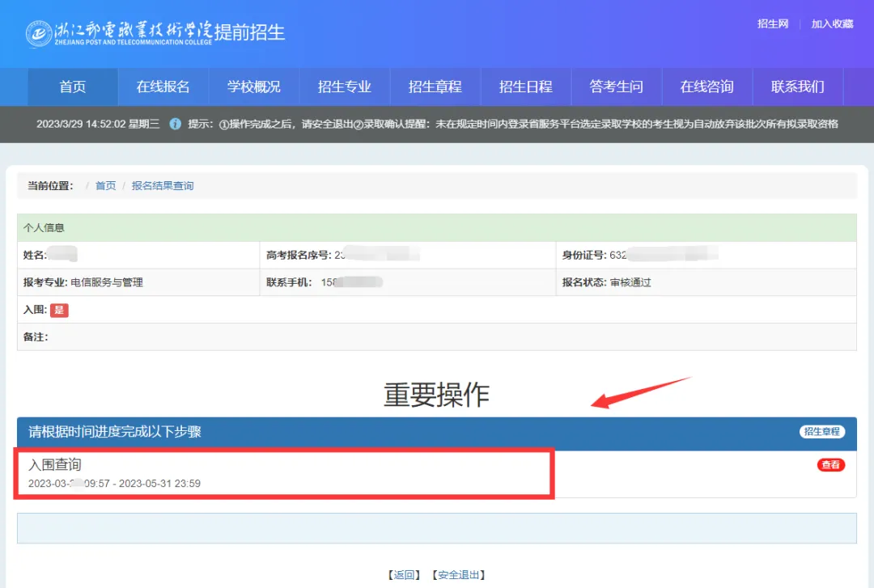
Task: Open the 招生日程 tab
Action: (x=527, y=87)
